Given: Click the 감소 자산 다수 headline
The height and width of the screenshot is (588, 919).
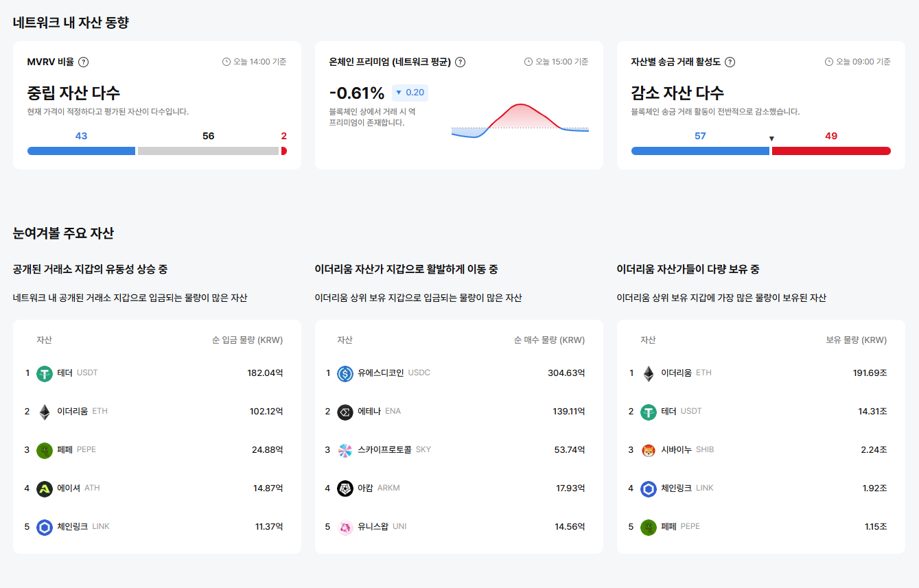Looking at the screenshot, I should (678, 93).
